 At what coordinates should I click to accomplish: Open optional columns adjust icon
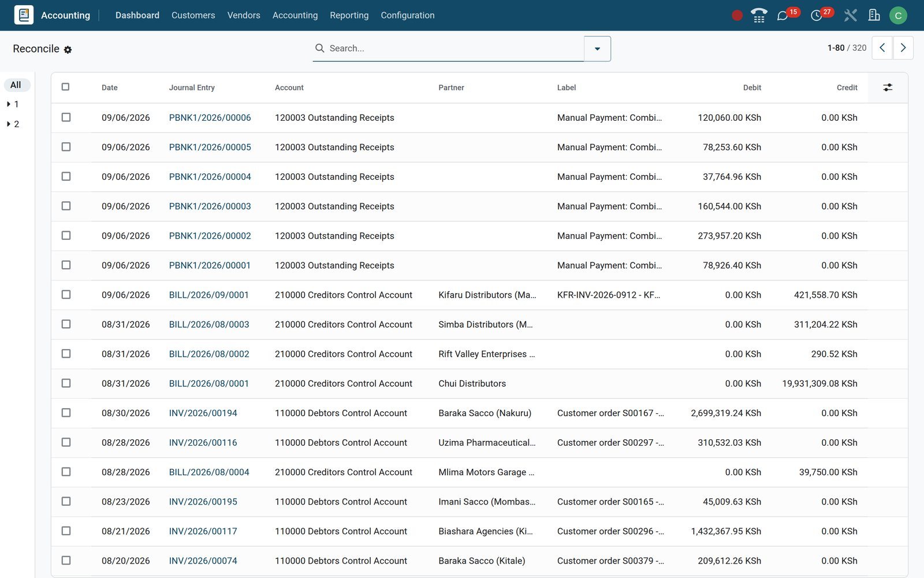click(888, 87)
